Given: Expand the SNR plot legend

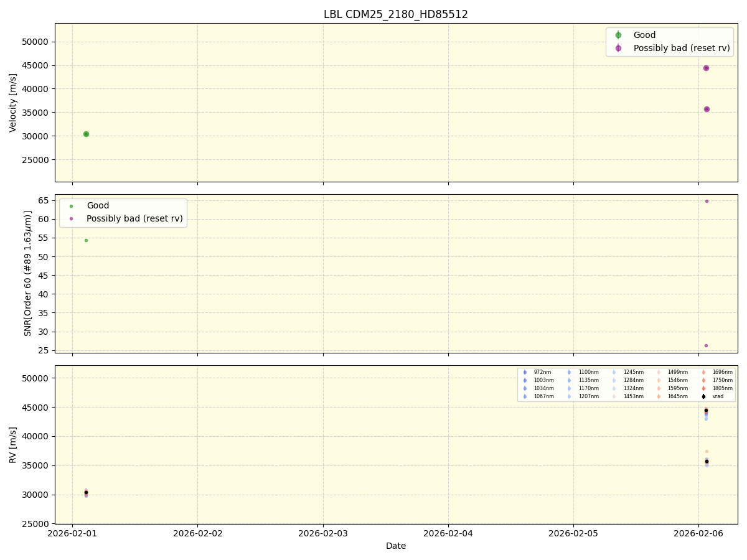Looking at the screenshot, I should [x=125, y=212].
